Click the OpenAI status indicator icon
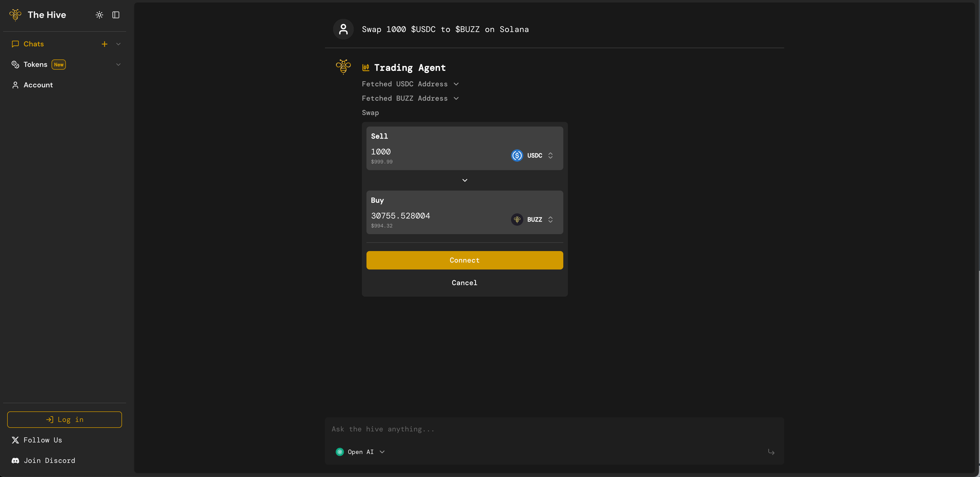 point(339,451)
